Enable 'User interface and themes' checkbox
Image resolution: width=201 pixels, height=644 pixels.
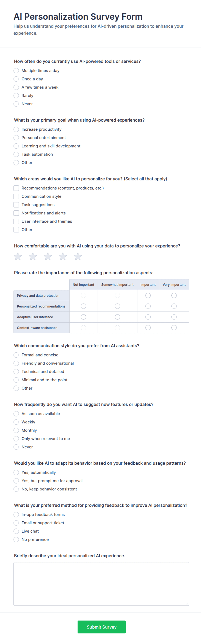click(16, 221)
